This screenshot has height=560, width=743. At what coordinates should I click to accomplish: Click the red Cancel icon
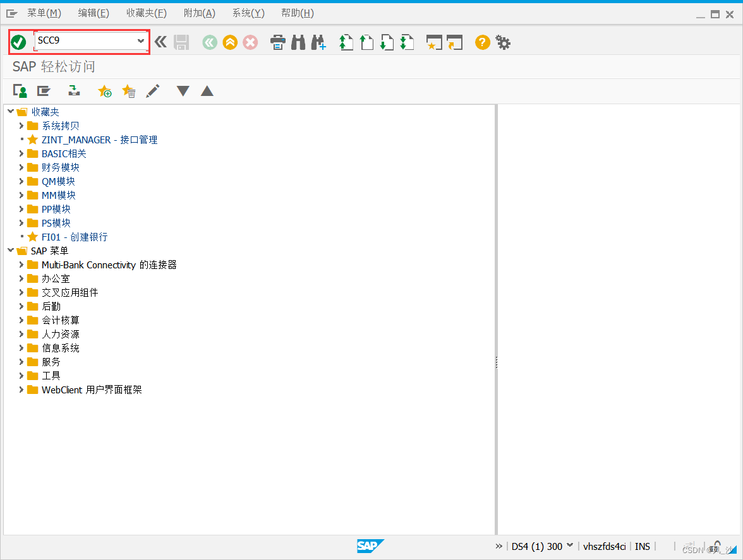[x=250, y=42]
